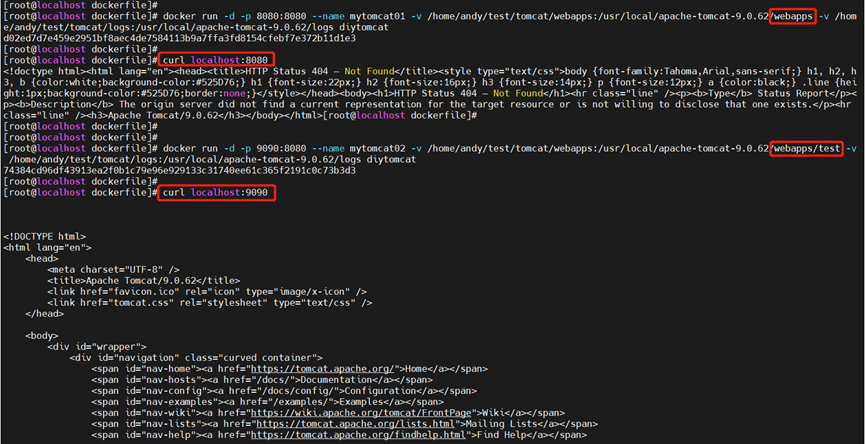The height and width of the screenshot is (444, 865).
Task: Click the '<div id="wrapper">' line
Action: click(97, 347)
